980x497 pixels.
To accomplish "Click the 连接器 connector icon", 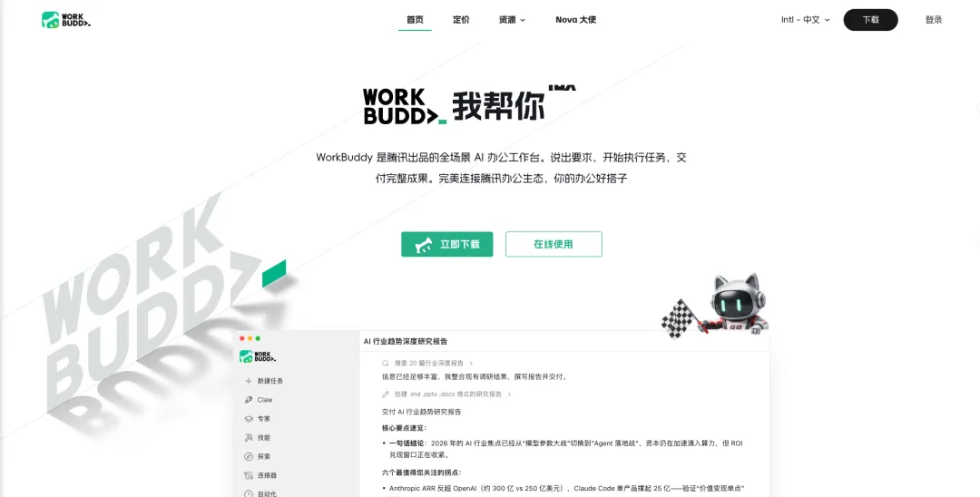I will coord(248,475).
